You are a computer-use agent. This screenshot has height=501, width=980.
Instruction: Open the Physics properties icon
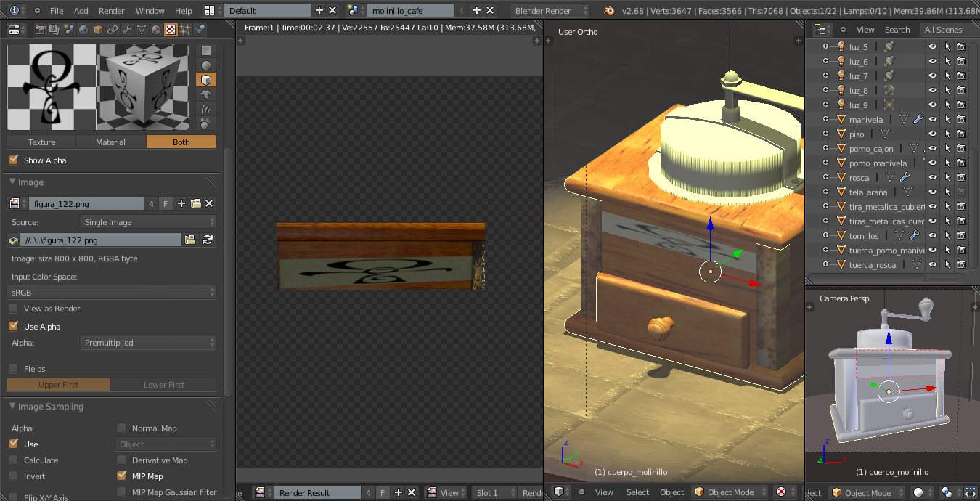[x=200, y=30]
